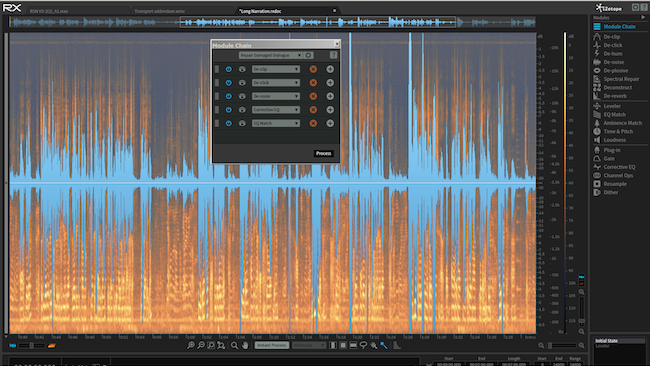Toggle power for De-click chain step
The width and height of the screenshot is (650, 366).
[x=228, y=83]
